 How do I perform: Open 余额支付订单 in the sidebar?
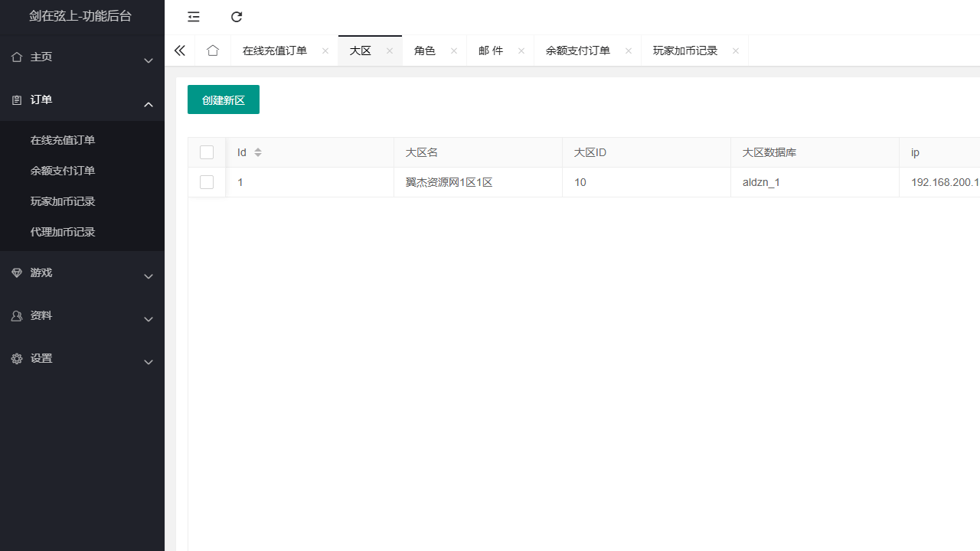(63, 171)
